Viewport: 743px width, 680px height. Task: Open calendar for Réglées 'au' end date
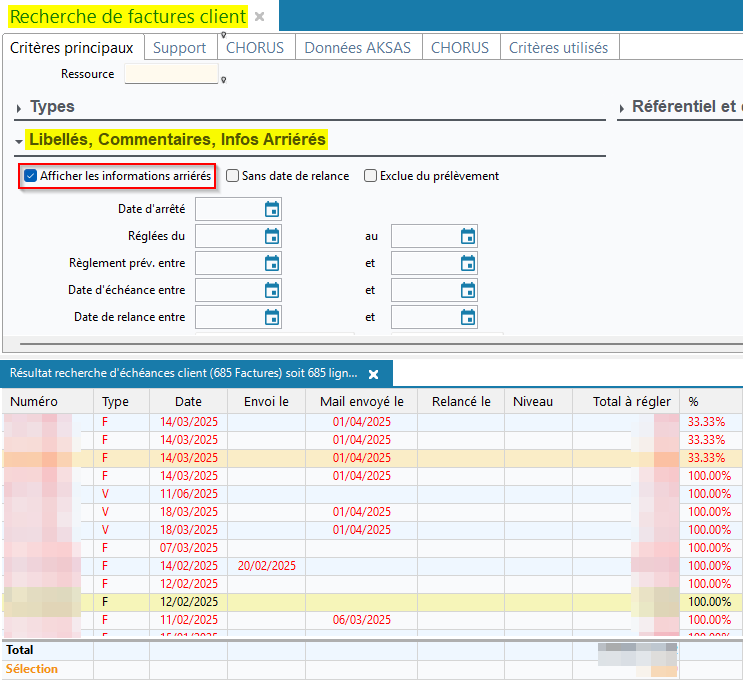[x=468, y=236]
